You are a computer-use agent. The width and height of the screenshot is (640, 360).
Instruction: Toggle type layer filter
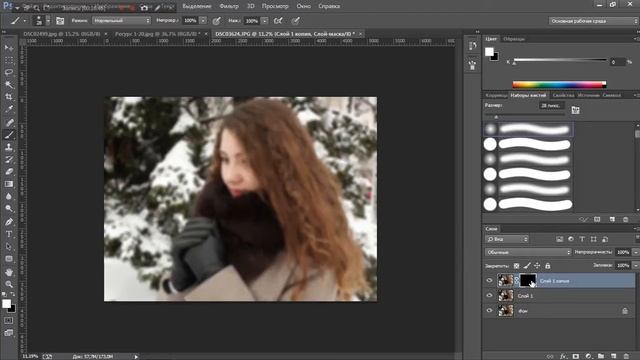(582, 239)
